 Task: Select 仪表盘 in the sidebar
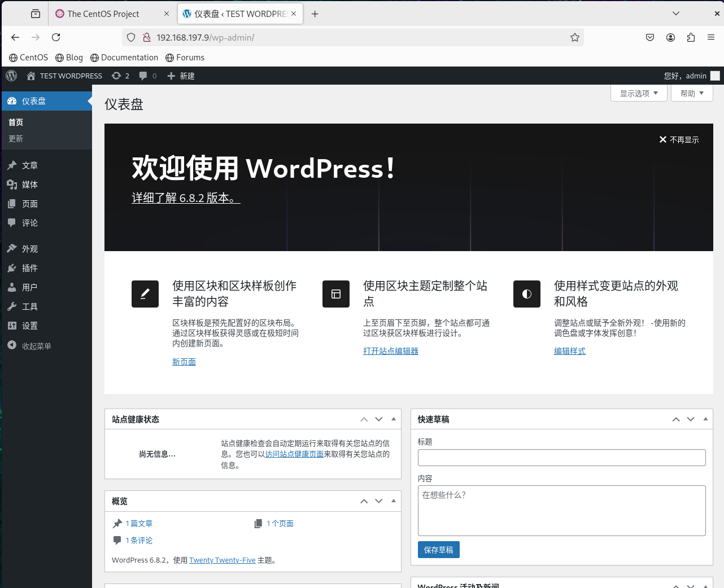click(46, 101)
